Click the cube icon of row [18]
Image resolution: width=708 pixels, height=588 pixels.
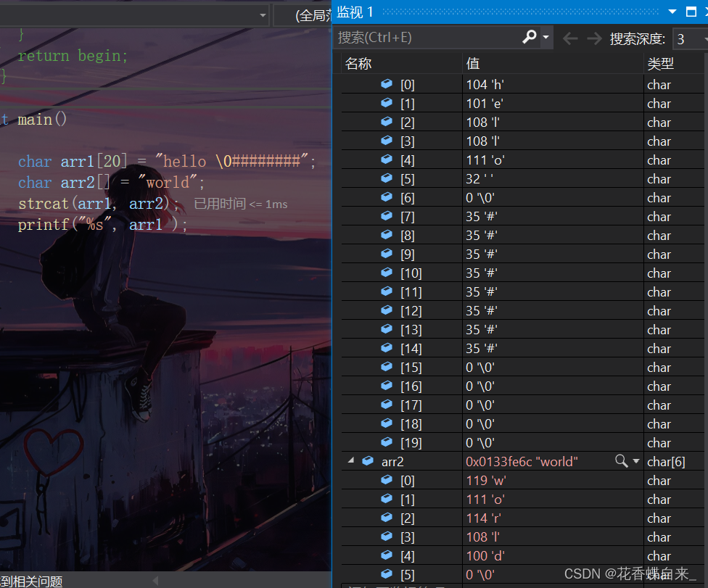click(x=387, y=423)
